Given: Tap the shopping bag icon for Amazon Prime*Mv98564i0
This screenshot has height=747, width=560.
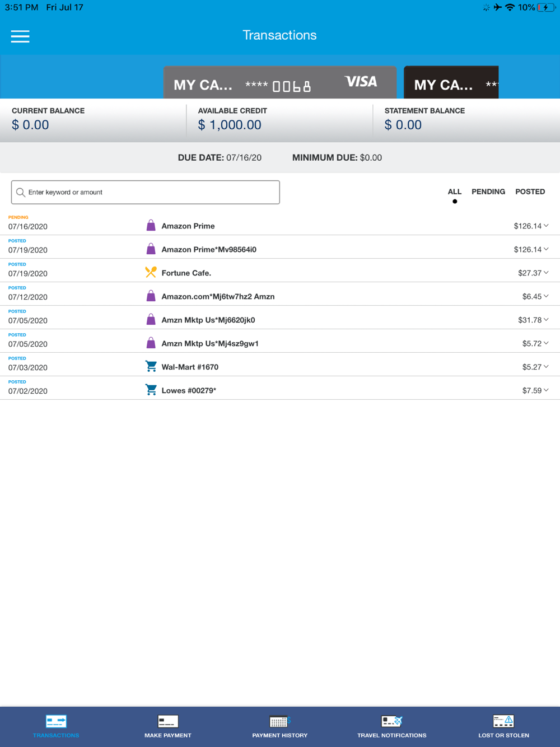Looking at the screenshot, I should pos(151,249).
